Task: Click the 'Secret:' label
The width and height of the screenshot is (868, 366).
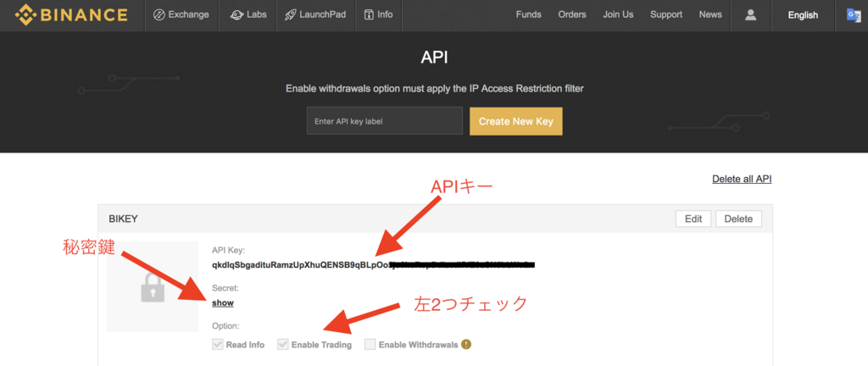Action: (225, 288)
